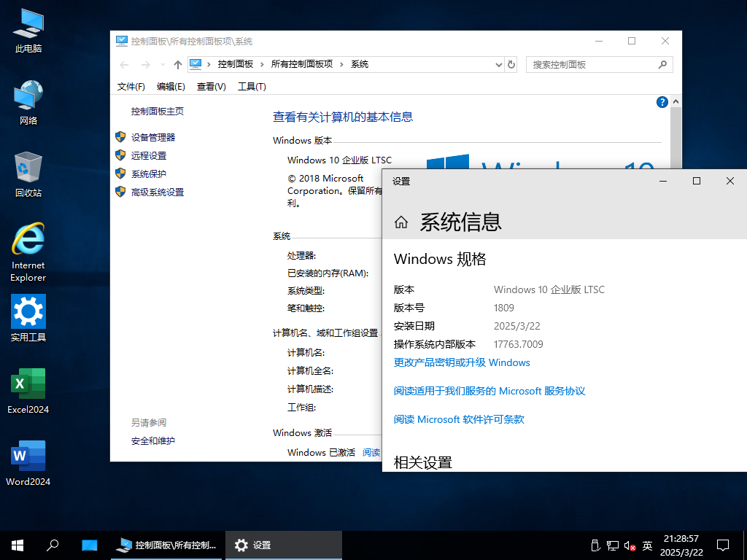Minimize the 设置 window
Screen dimensions: 747x560
tap(662, 181)
